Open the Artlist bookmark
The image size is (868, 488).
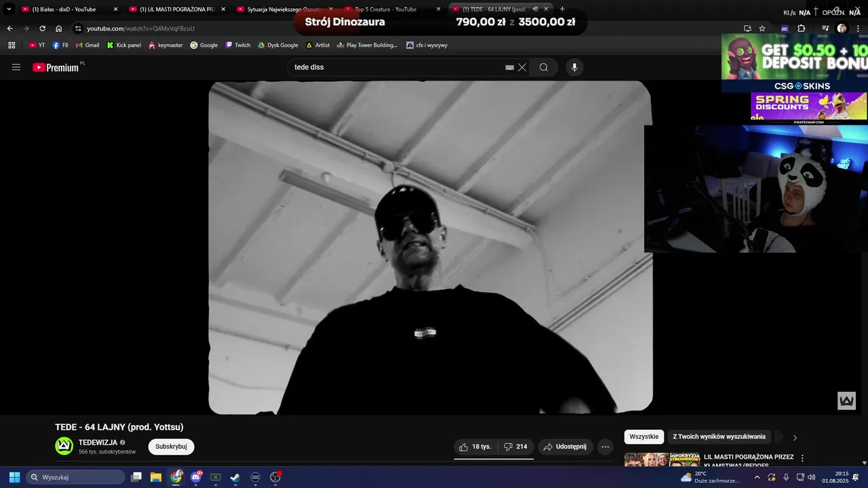(318, 45)
